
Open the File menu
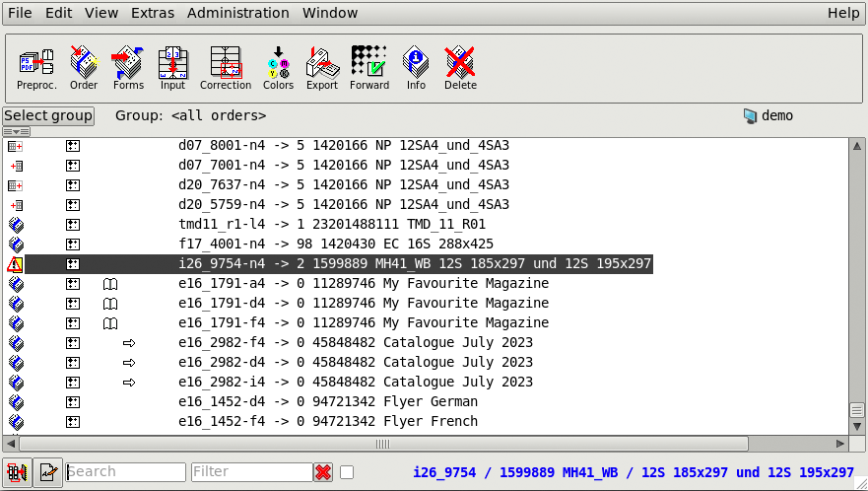click(20, 13)
